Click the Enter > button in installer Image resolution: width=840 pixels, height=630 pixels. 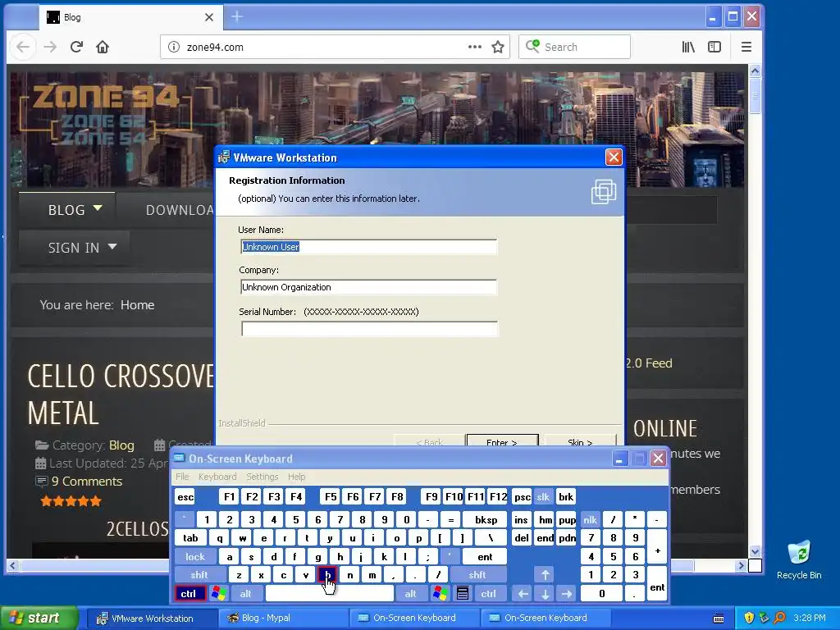point(502,440)
